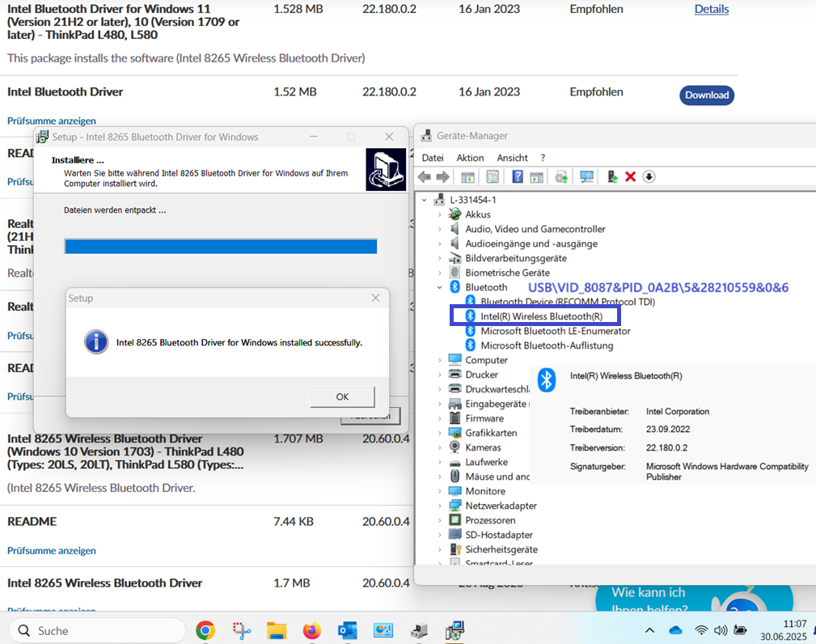816x644 pixels.
Task: Open File Explorer from the taskbar
Action: tap(277, 630)
